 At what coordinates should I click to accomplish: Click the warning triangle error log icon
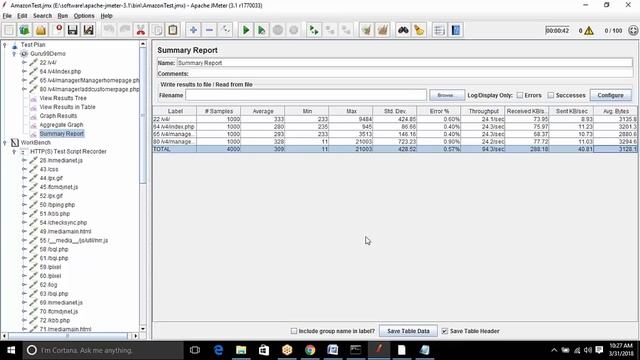point(589,31)
